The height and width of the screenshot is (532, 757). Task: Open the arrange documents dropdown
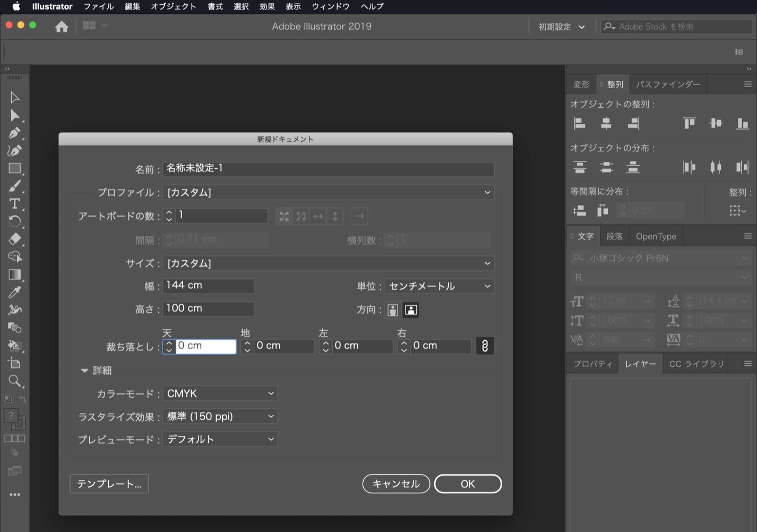[x=95, y=25]
